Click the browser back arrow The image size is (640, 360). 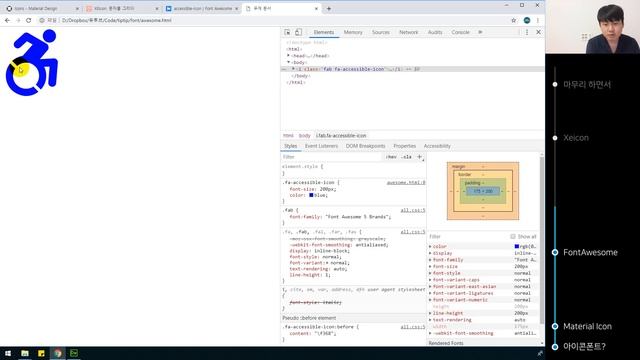coord(7,20)
